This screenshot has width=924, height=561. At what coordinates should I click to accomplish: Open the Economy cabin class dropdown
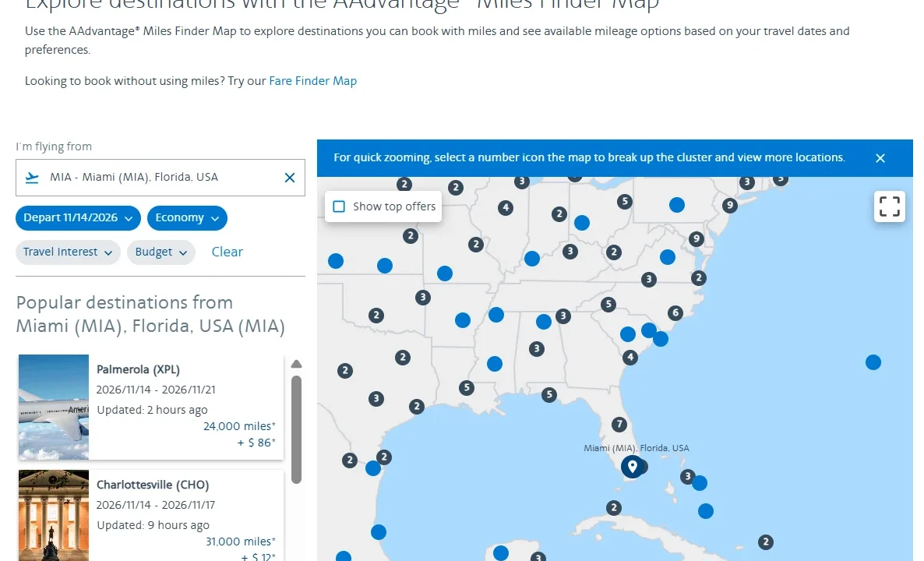187,218
